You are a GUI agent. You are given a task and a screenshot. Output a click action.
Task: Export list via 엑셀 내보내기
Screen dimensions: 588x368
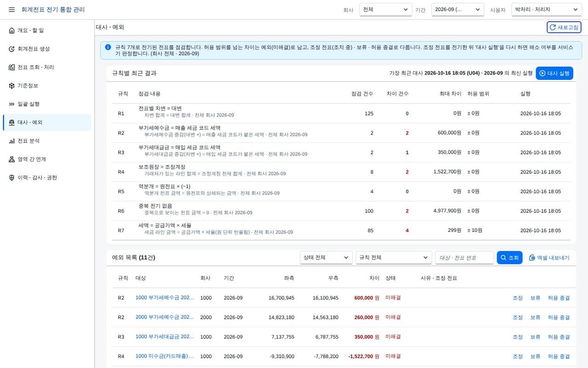point(549,258)
